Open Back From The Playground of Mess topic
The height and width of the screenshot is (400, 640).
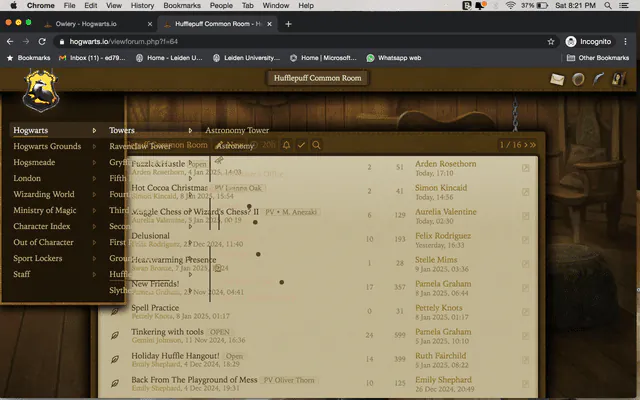(194, 380)
